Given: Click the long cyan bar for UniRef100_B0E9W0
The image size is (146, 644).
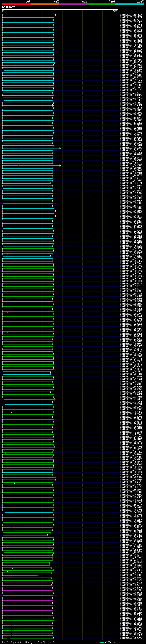Looking at the screenshot, I should pos(31,148).
